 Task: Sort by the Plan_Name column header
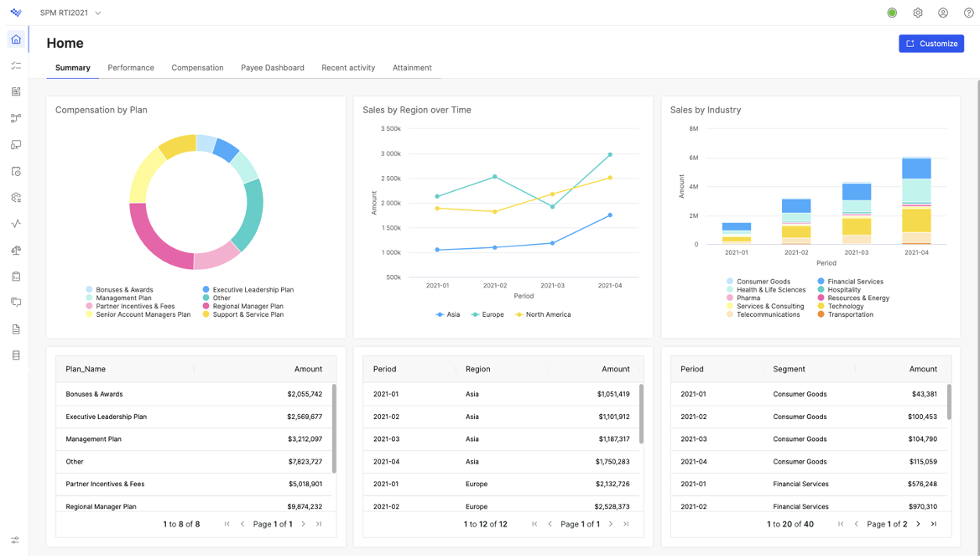tap(86, 369)
